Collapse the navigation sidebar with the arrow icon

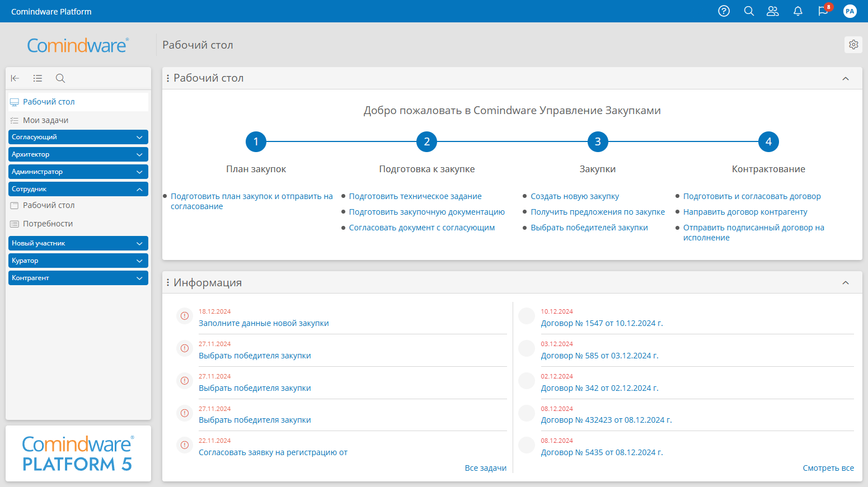pyautogui.click(x=15, y=78)
